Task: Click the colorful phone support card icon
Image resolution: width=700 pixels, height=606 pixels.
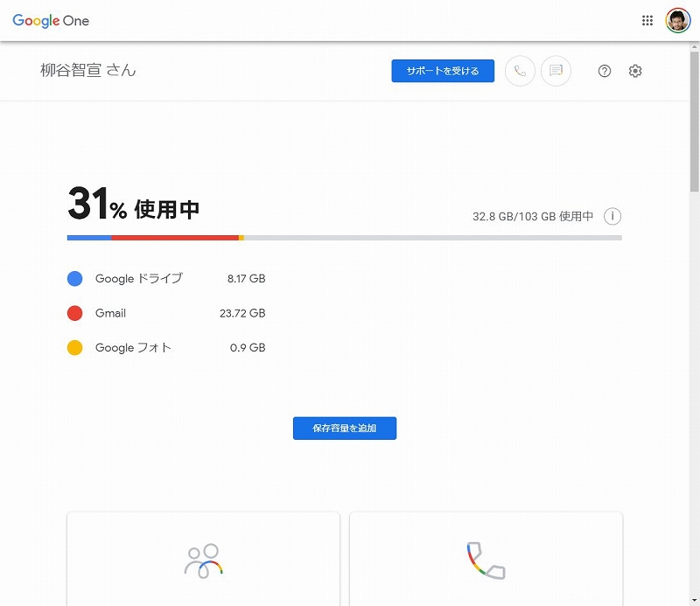Action: (486, 560)
